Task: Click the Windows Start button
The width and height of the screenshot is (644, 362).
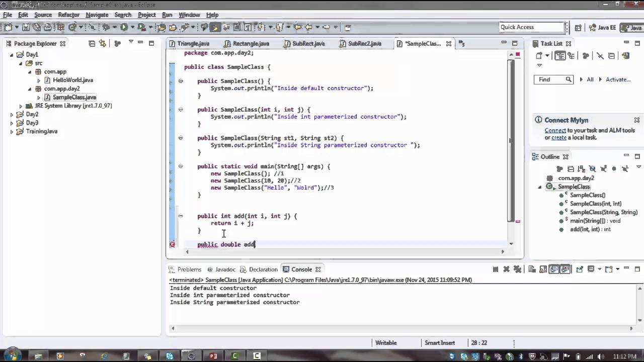Action: [x=12, y=355]
